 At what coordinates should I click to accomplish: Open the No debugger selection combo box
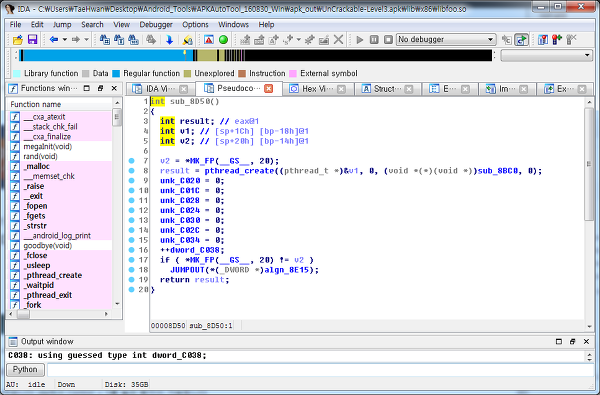(x=446, y=39)
